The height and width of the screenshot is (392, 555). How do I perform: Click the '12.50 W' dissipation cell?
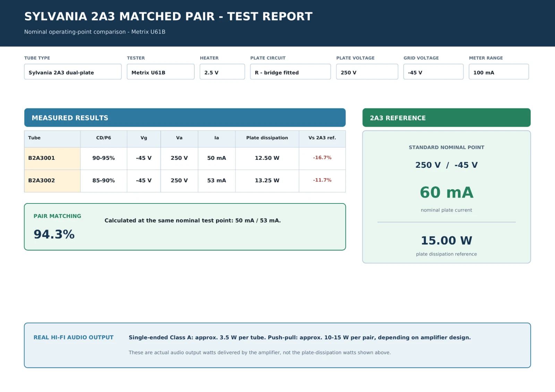click(267, 158)
